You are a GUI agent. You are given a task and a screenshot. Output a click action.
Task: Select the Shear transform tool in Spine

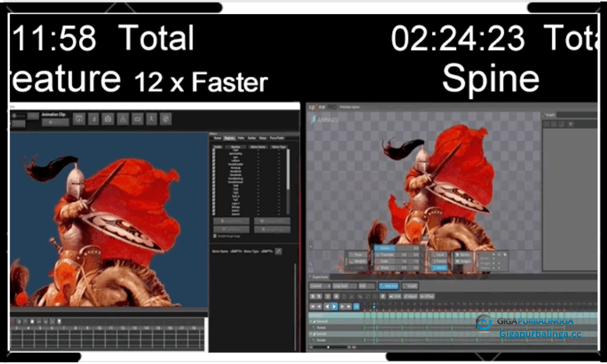(x=384, y=268)
